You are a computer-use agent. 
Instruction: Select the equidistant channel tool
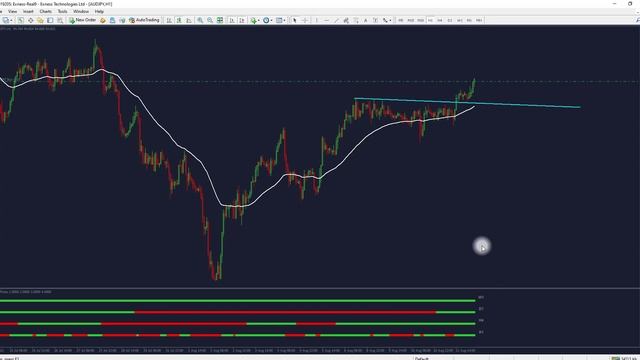pos(346,20)
